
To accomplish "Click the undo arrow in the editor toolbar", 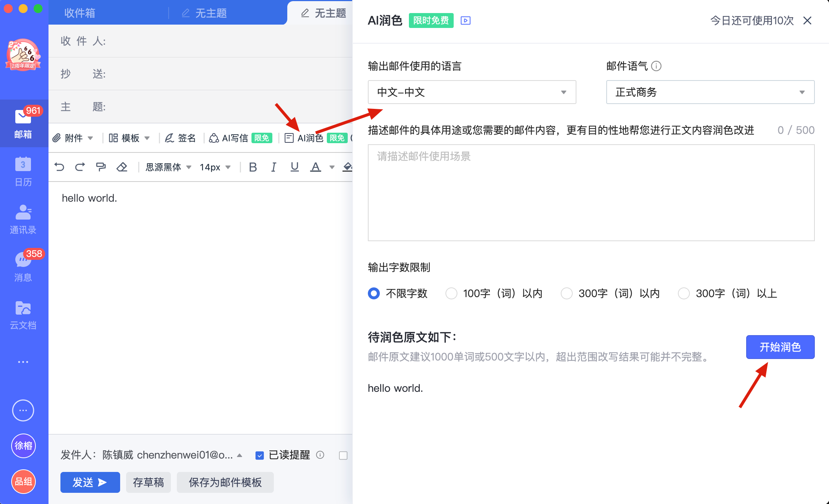I will tap(59, 167).
